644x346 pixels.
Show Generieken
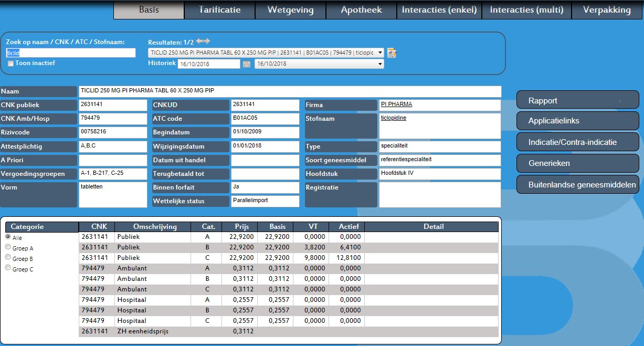[578, 163]
